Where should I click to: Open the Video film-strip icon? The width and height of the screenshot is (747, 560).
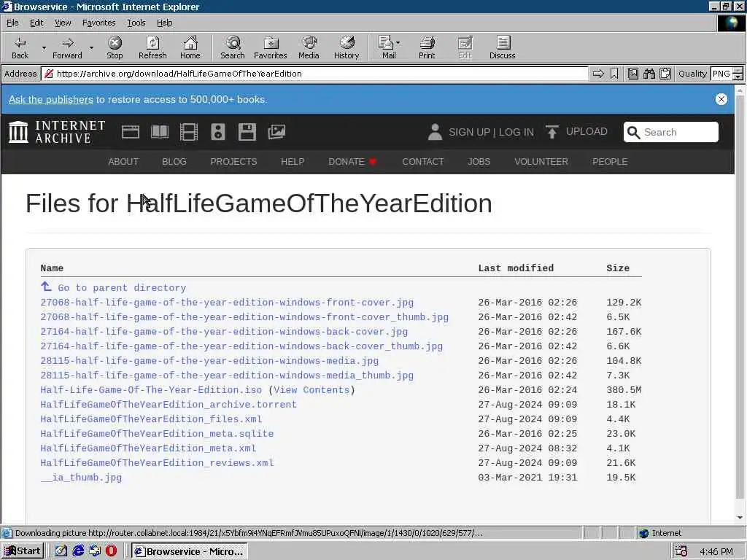pyautogui.click(x=189, y=132)
